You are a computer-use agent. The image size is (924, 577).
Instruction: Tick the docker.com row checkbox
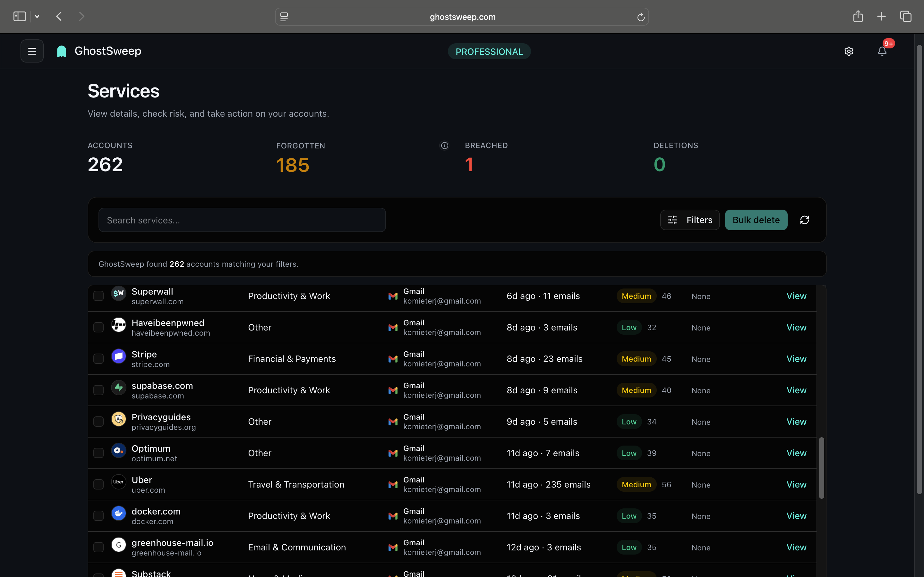point(98,516)
